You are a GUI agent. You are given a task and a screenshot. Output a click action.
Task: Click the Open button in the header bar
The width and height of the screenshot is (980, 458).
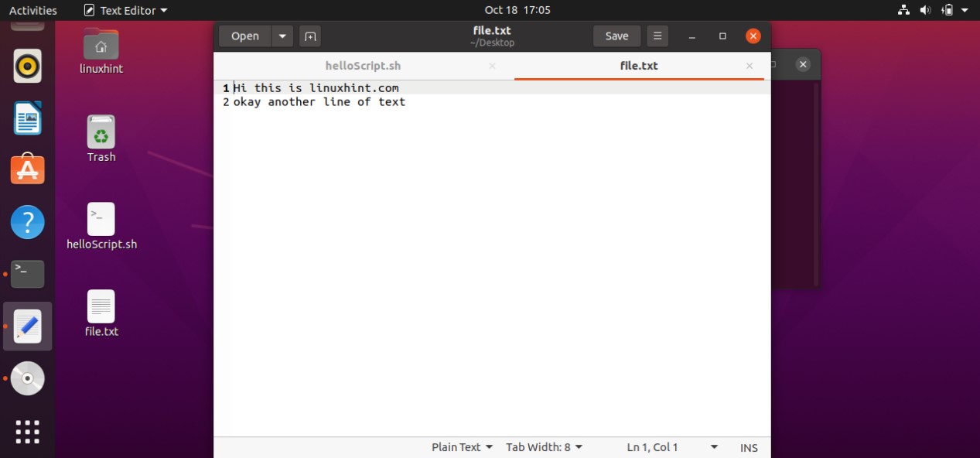click(244, 36)
